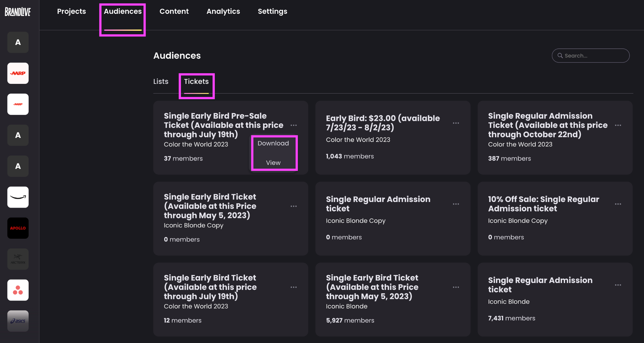Select the Arc'teryx account icon
This screenshot has width=644, height=343.
(x=18, y=259)
